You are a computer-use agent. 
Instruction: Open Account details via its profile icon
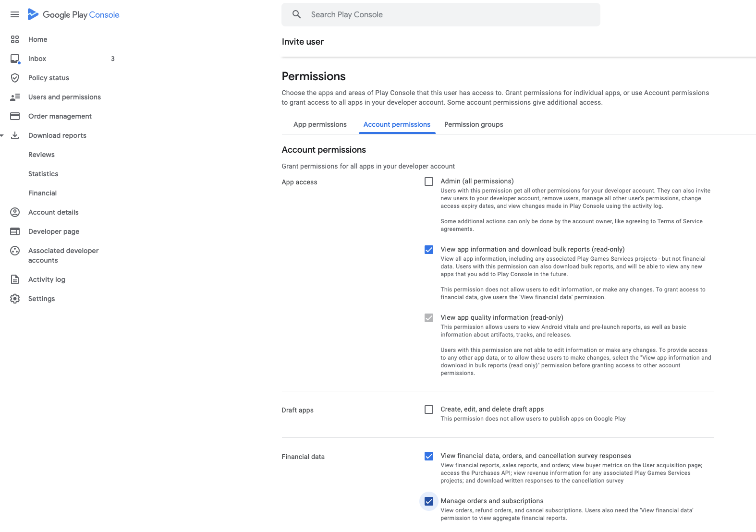click(x=15, y=212)
